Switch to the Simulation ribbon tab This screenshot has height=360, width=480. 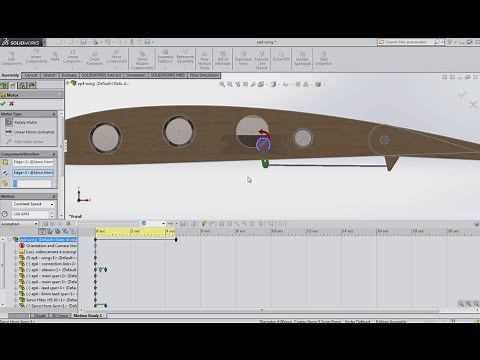click(136, 75)
